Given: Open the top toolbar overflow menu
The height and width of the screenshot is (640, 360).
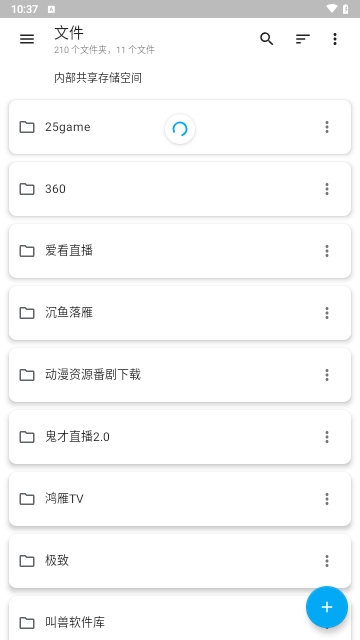Looking at the screenshot, I should (335, 39).
